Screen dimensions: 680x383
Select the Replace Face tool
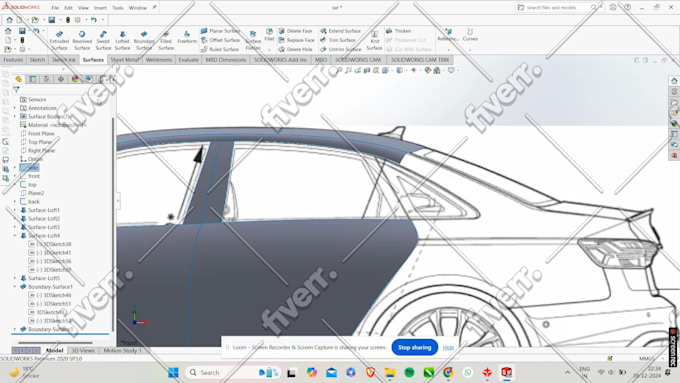coord(297,40)
